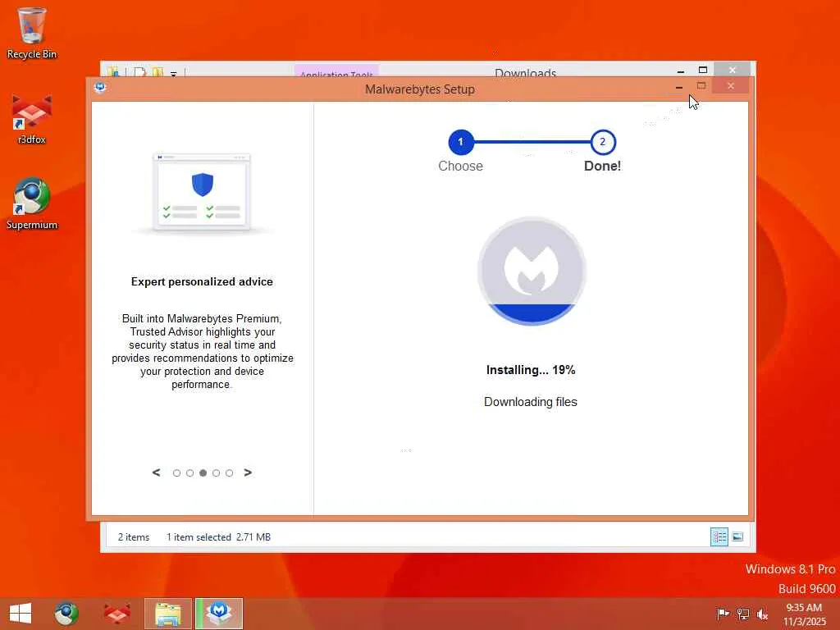Launch r3dfox from the taskbar
Image resolution: width=840 pixels, height=630 pixels.
[116, 614]
